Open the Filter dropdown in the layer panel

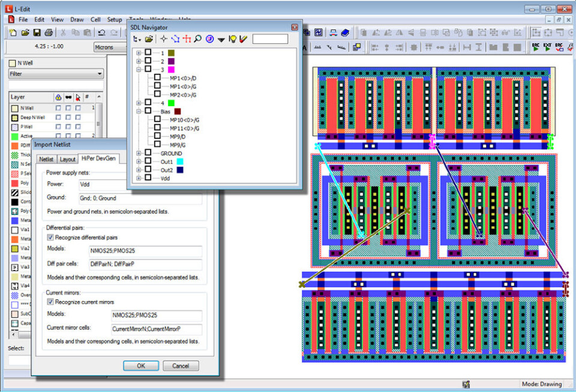(x=56, y=74)
